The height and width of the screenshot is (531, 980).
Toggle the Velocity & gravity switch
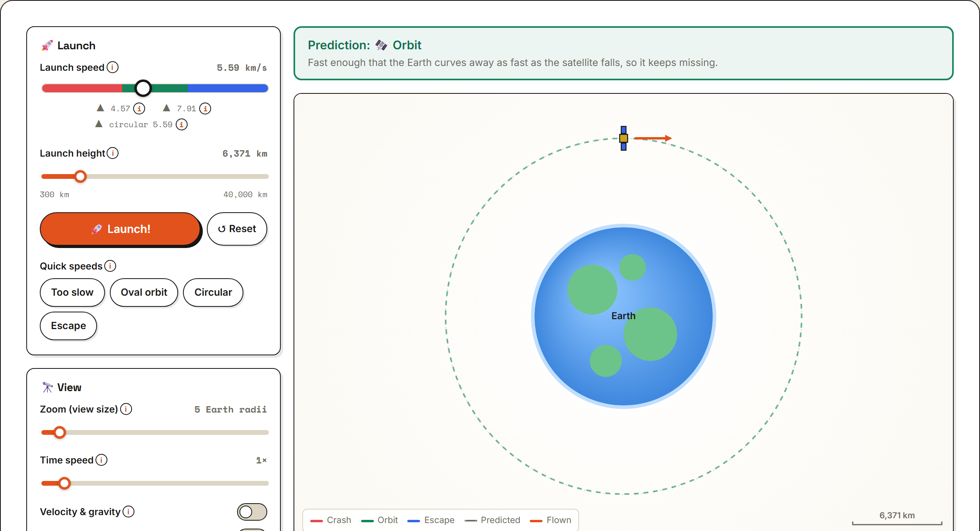click(x=252, y=512)
